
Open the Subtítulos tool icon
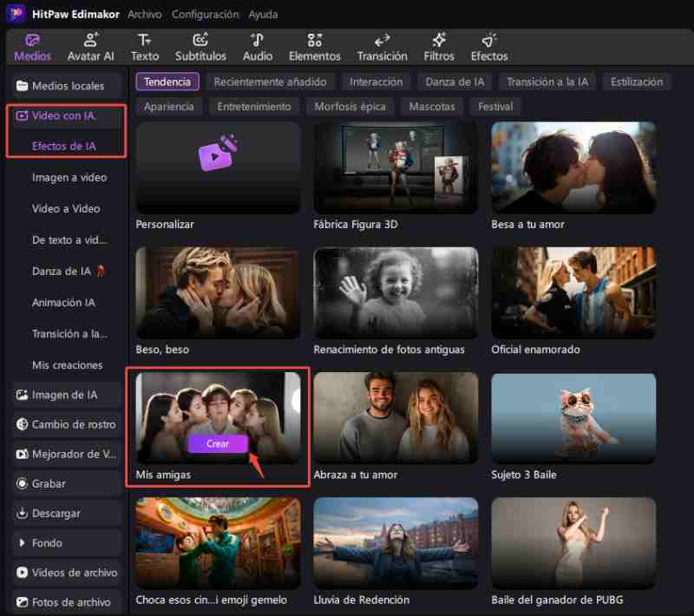point(200,40)
